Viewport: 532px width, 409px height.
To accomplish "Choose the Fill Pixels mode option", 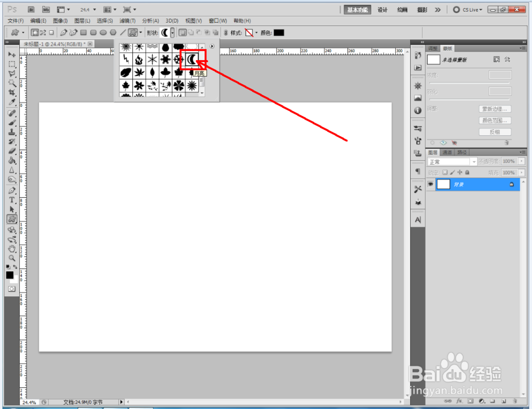I will (51, 32).
